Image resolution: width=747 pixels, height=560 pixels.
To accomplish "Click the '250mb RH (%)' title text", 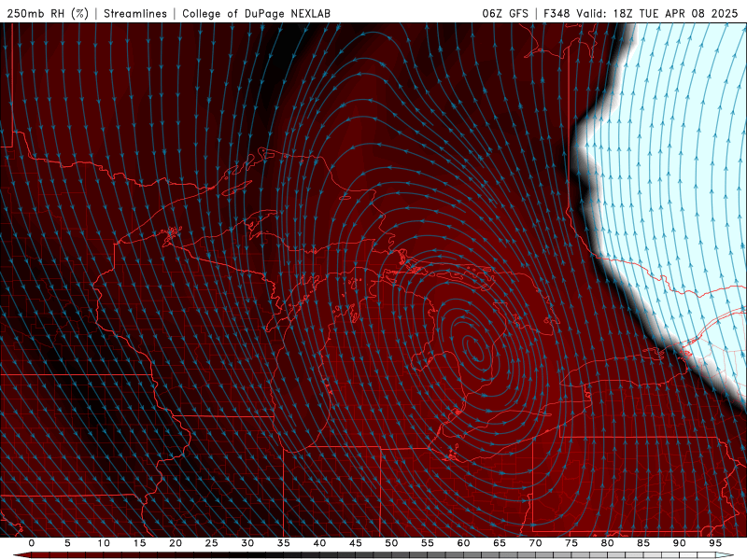I will pyautogui.click(x=48, y=13).
